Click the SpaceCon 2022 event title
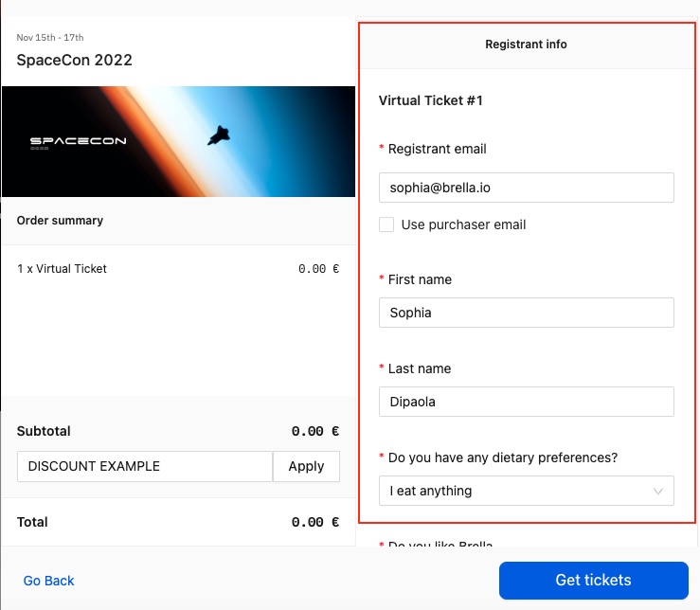Screen dimensions: 700x610 pos(75,60)
